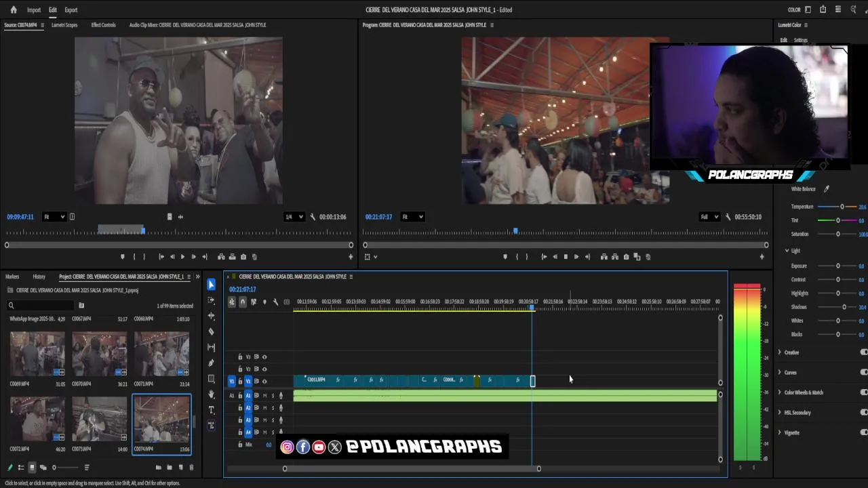
Task: Open Source Monitor Fit zoom dropdown
Action: (x=54, y=217)
